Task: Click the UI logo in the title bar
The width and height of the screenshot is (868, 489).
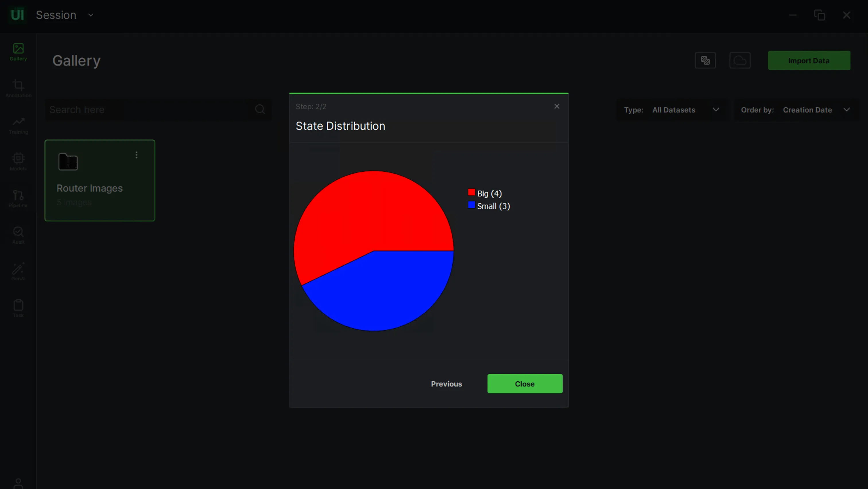Action: pyautogui.click(x=17, y=15)
